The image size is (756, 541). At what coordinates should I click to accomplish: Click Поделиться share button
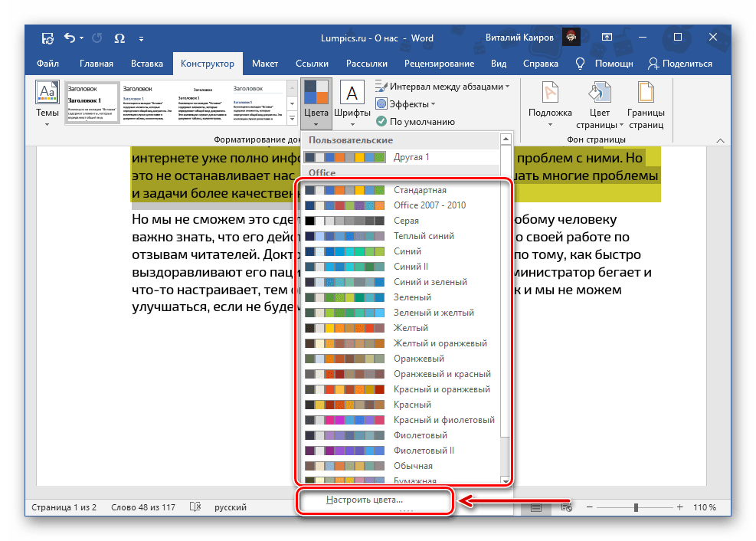[x=680, y=64]
